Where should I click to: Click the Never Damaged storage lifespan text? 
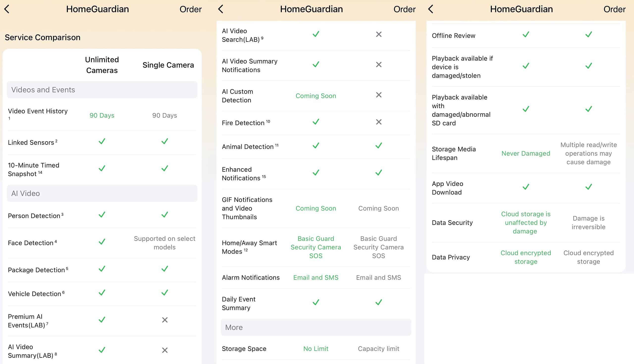click(x=526, y=153)
